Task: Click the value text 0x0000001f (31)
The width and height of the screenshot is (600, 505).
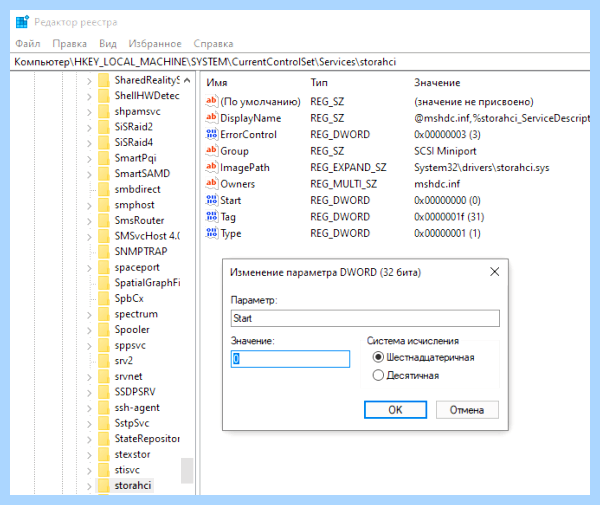Action: pos(449,217)
